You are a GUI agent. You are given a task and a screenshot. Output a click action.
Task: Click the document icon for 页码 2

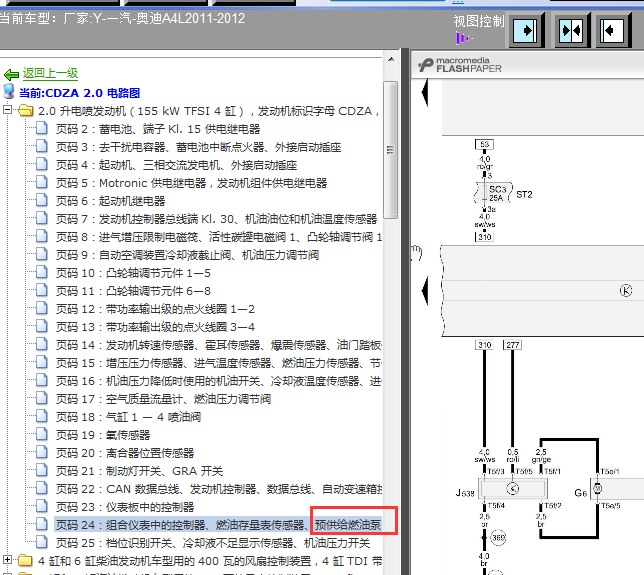pyautogui.click(x=41, y=129)
